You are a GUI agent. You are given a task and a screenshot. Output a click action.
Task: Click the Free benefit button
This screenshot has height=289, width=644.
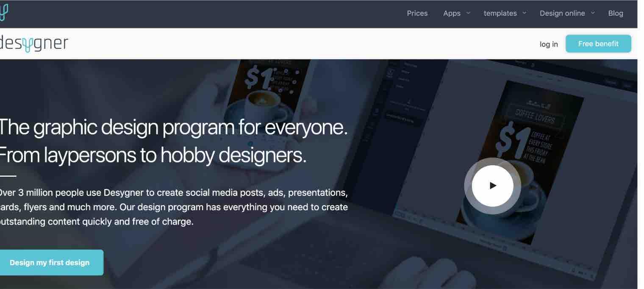[598, 44]
